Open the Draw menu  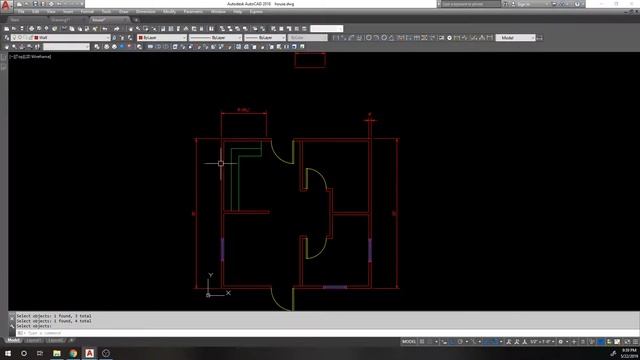point(124,12)
